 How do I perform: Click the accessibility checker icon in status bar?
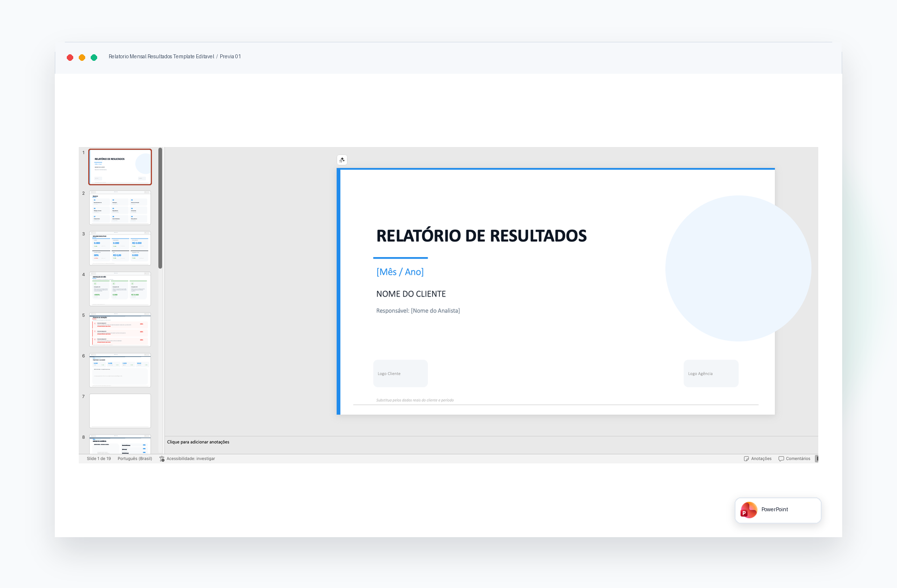(x=162, y=459)
